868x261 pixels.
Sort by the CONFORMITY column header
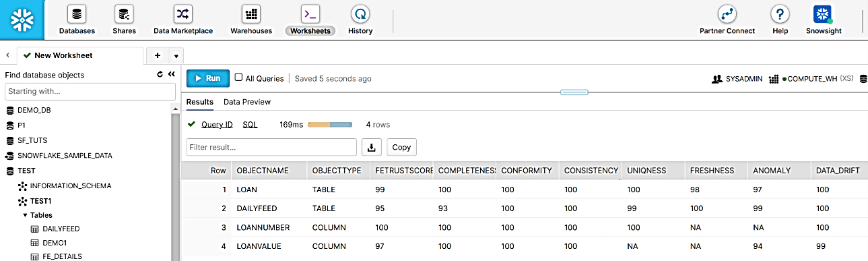click(x=527, y=171)
